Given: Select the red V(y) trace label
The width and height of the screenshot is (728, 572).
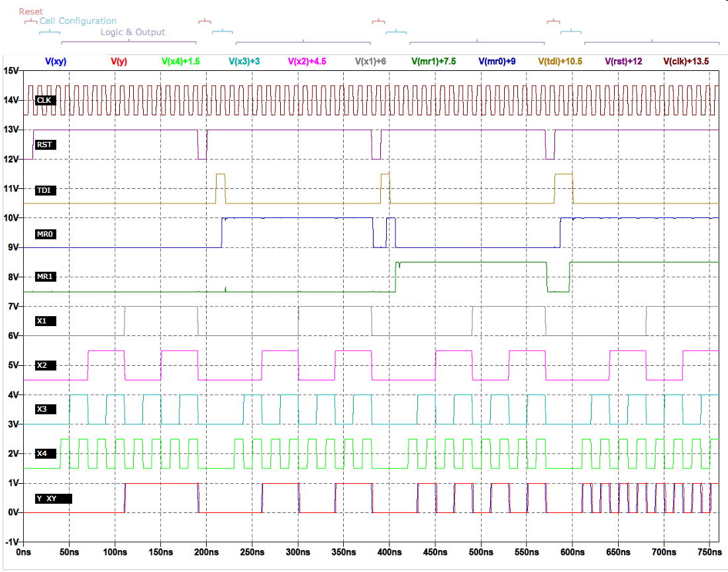Looking at the screenshot, I should point(119,61).
